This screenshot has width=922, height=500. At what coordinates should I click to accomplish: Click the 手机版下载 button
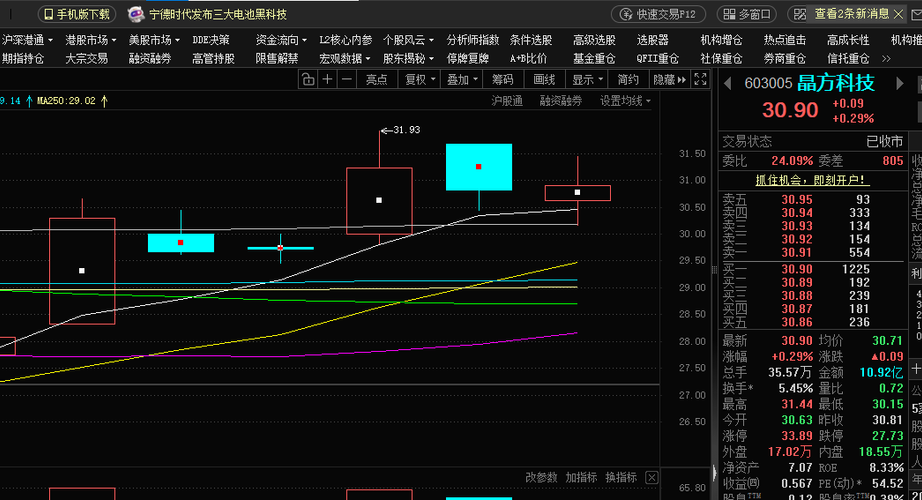[77, 14]
